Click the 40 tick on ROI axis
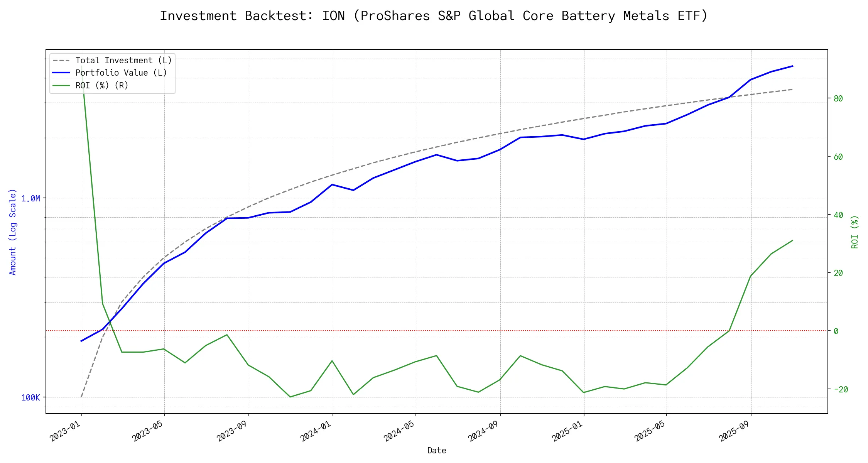This screenshot has height=463, width=868. (838, 215)
